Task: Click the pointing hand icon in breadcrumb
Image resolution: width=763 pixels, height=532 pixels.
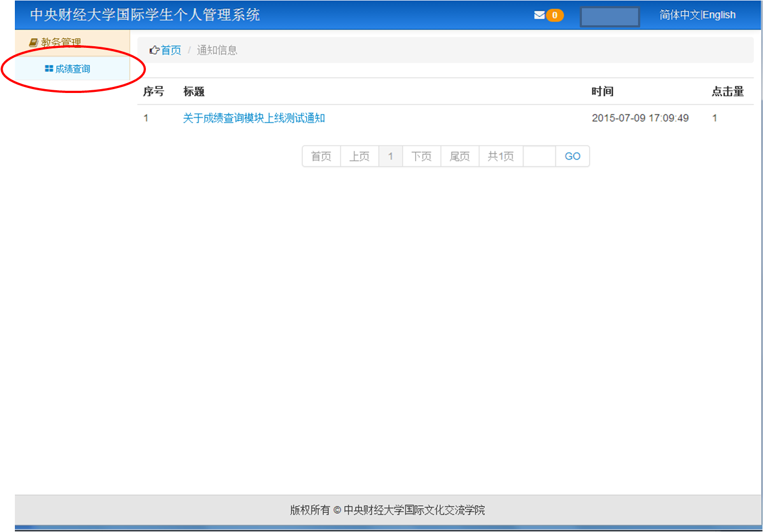Action: click(x=154, y=51)
